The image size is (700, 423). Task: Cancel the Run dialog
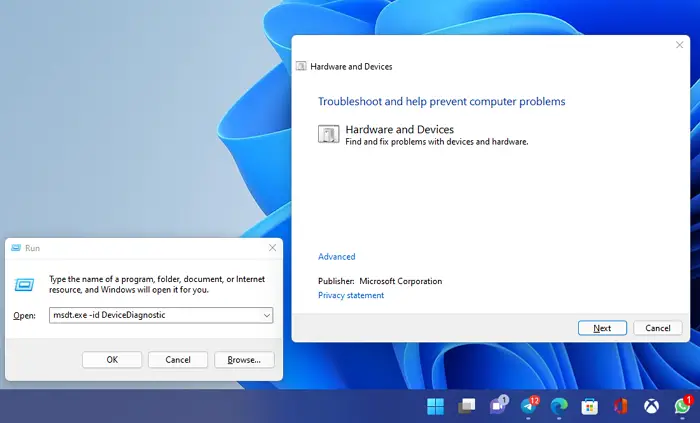pos(178,360)
